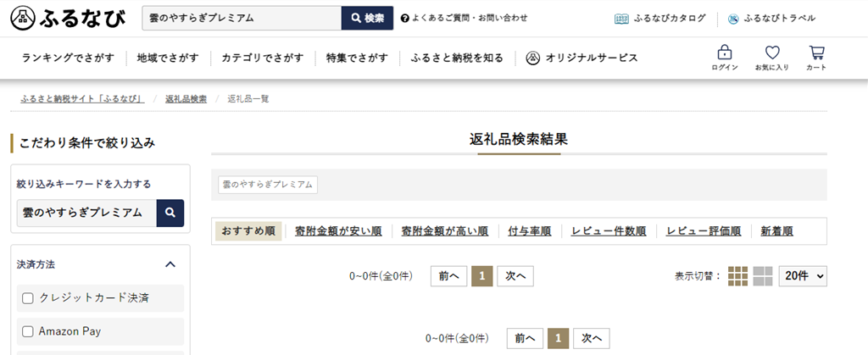Click lower page 1 button
This screenshot has height=355, width=868.
558,338
